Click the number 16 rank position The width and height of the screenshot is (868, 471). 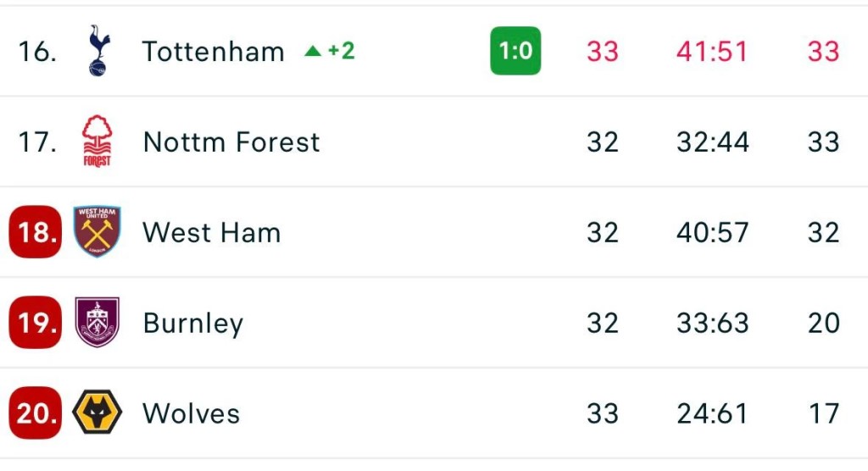pyautogui.click(x=37, y=52)
